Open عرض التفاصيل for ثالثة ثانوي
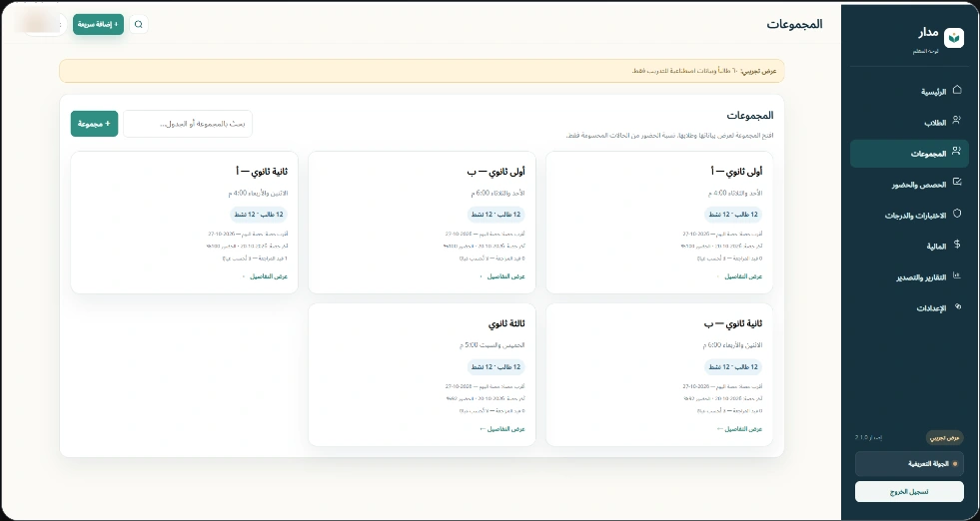 pyautogui.click(x=502, y=429)
